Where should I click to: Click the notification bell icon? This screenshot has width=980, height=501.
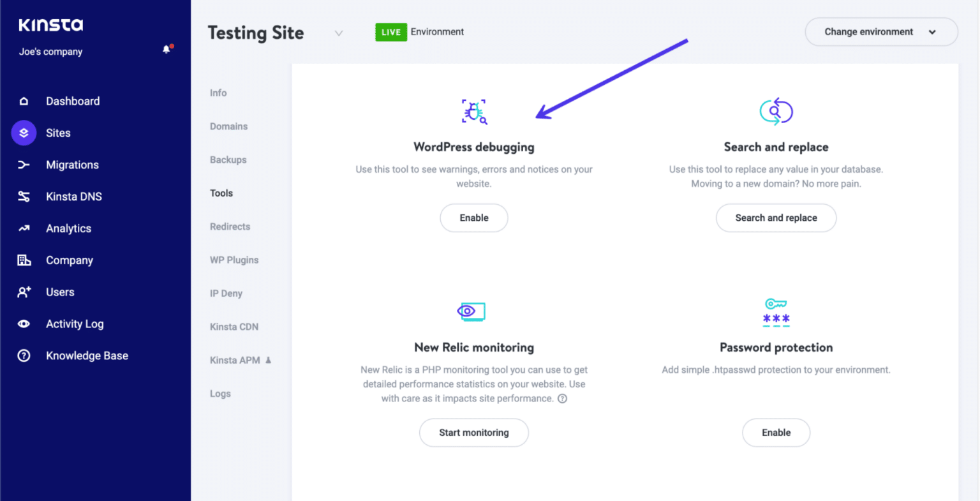click(167, 50)
